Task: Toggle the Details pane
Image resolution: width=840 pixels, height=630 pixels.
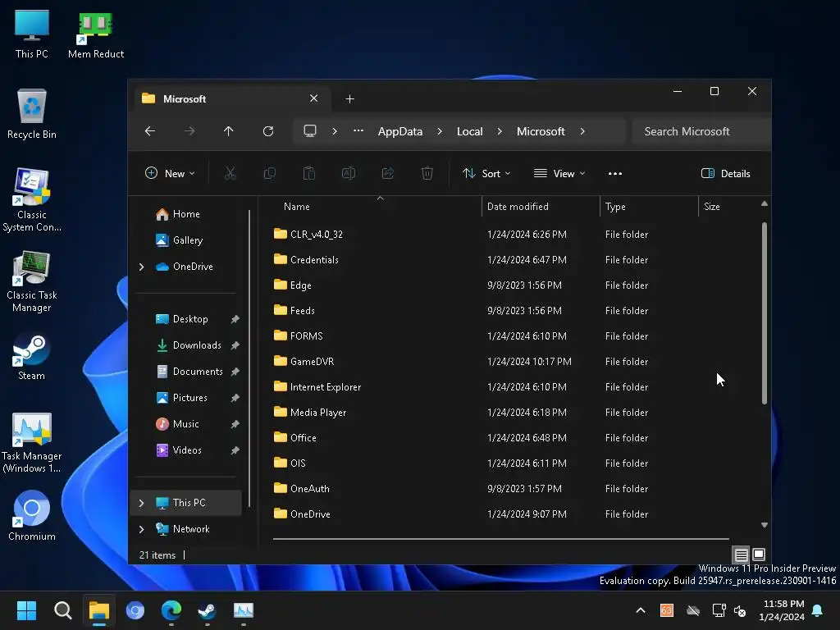Action: pyautogui.click(x=726, y=174)
